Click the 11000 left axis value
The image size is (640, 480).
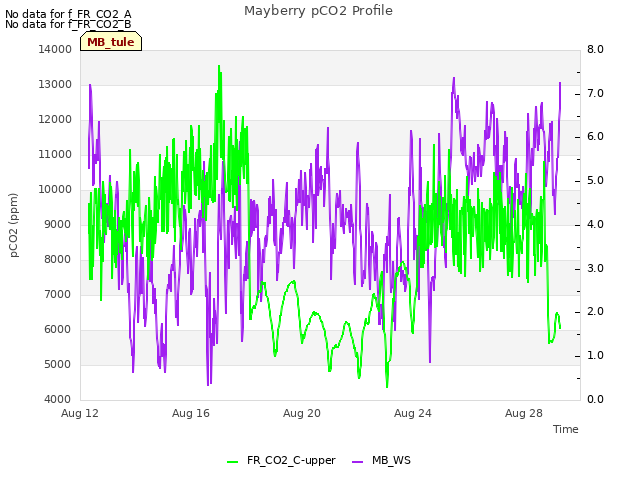click(55, 154)
